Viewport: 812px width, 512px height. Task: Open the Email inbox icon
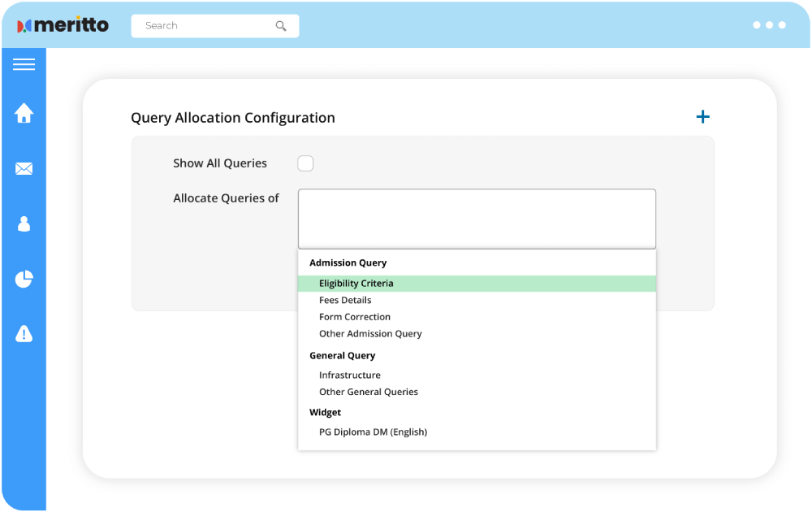24,168
